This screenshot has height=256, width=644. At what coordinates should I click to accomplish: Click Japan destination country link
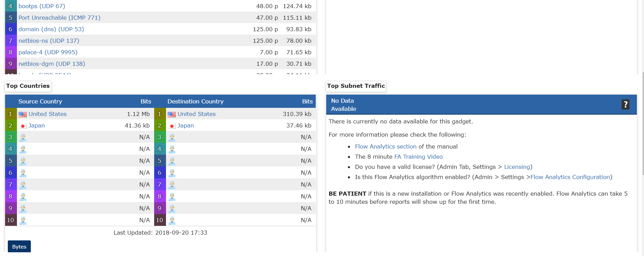pos(186,125)
